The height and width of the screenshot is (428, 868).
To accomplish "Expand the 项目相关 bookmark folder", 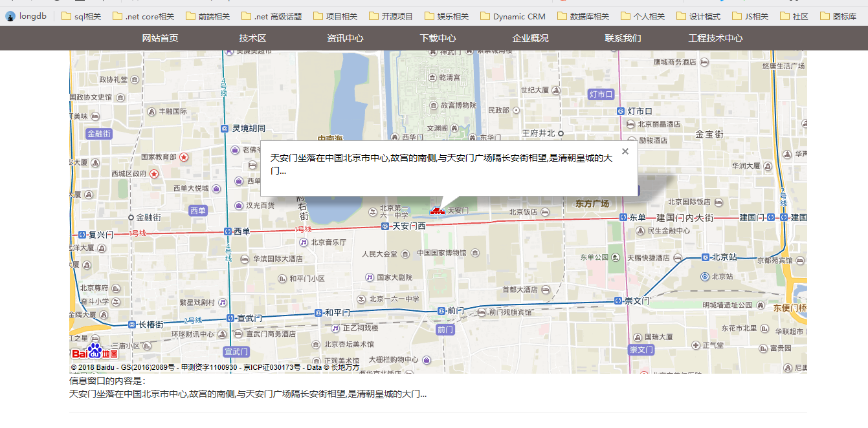I will (335, 16).
